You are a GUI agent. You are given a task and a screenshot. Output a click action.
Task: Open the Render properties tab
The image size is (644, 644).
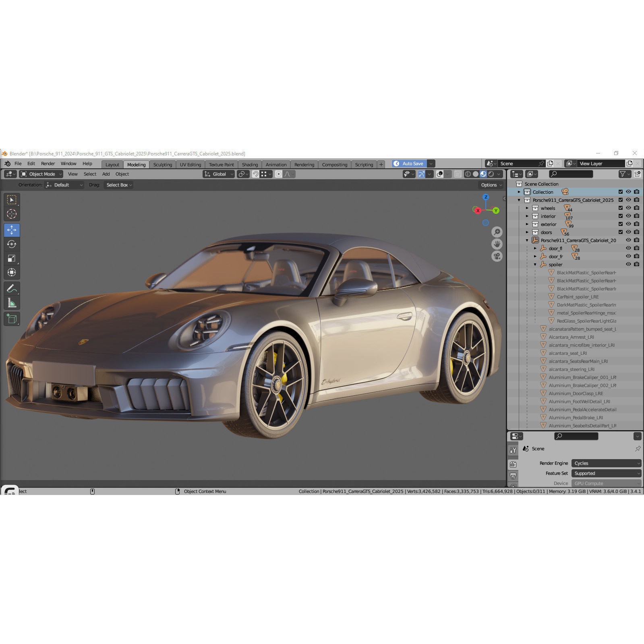click(x=513, y=464)
